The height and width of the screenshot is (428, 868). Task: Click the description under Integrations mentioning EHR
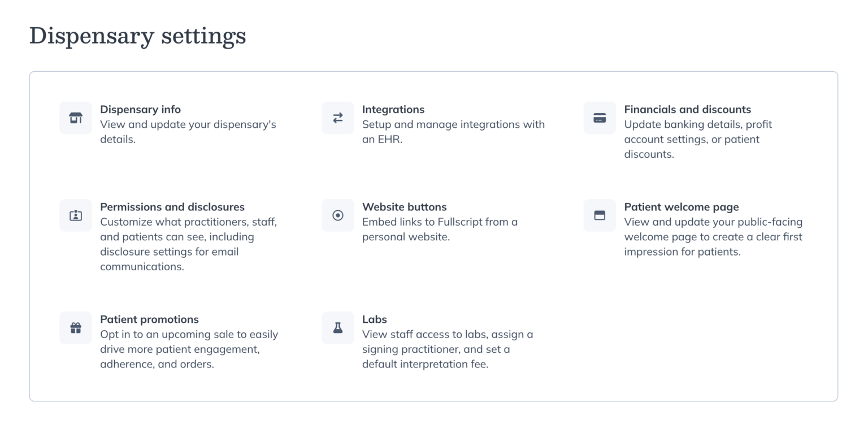pos(453,132)
